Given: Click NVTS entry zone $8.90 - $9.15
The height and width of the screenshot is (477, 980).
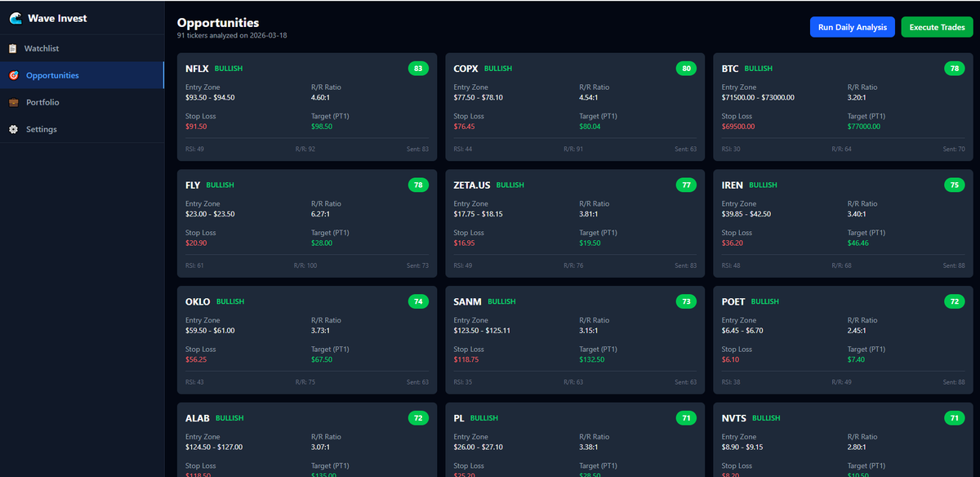Looking at the screenshot, I should (x=742, y=448).
